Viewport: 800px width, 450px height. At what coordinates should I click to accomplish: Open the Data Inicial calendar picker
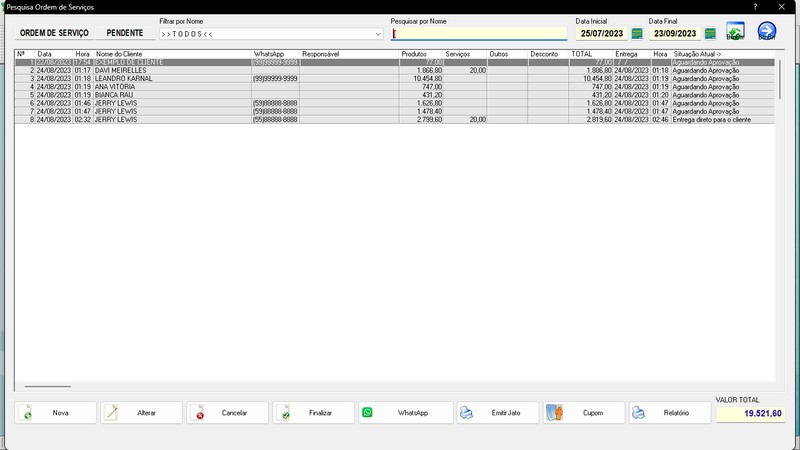[637, 34]
